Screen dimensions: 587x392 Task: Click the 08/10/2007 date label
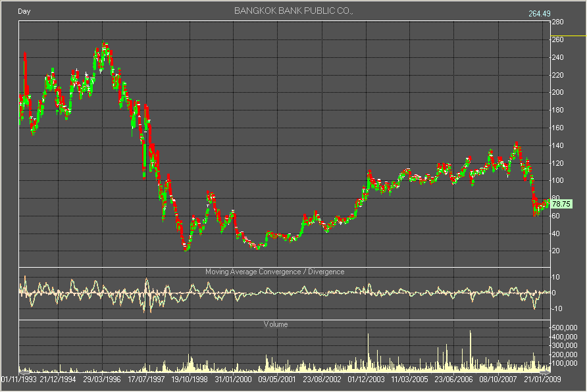pyautogui.click(x=498, y=380)
